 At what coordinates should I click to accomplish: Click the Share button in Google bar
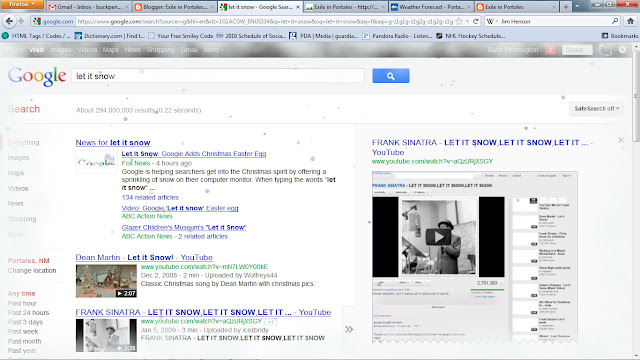(576, 50)
